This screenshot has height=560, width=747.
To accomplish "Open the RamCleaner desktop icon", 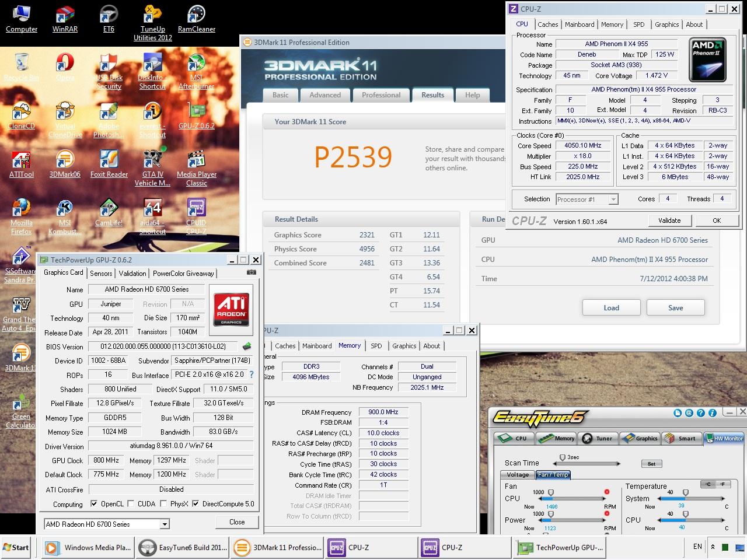I will pyautogui.click(x=196, y=19).
